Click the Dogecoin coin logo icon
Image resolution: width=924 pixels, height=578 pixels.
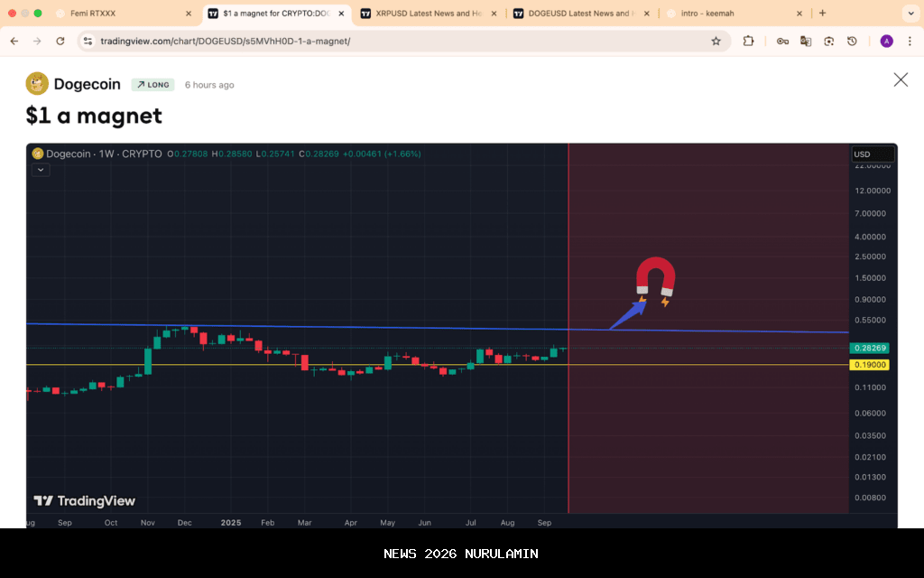37,84
